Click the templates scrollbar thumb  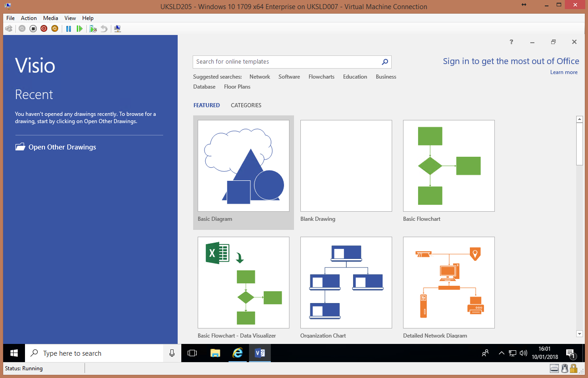click(579, 144)
